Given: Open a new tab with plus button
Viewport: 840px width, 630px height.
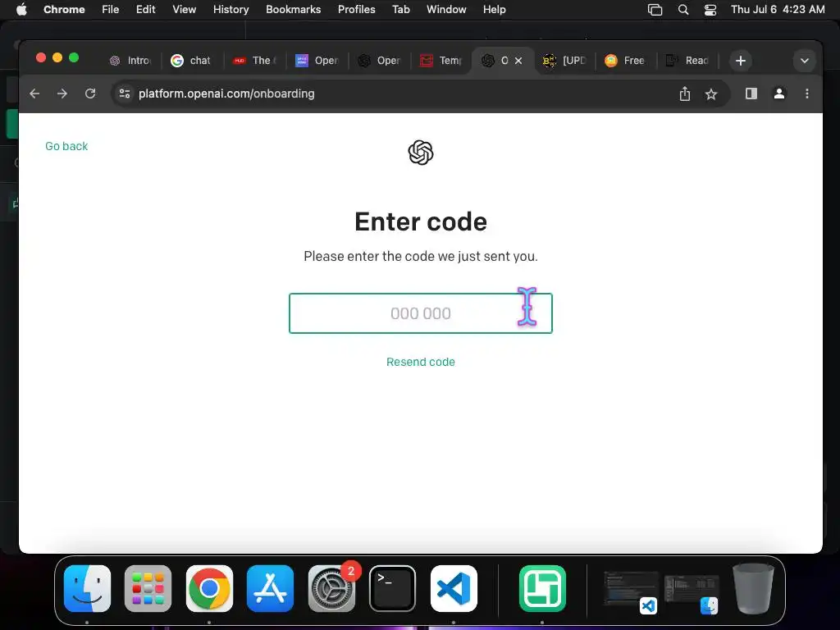Looking at the screenshot, I should [x=741, y=61].
